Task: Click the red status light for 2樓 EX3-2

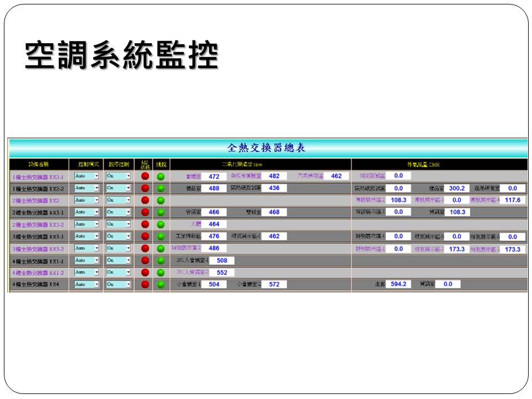Action: click(x=145, y=224)
